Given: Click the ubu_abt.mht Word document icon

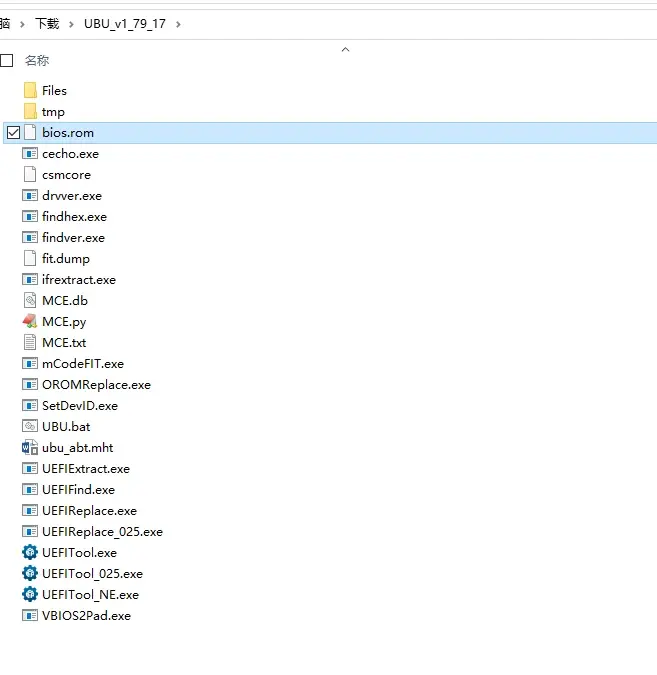Looking at the screenshot, I should [x=30, y=448].
